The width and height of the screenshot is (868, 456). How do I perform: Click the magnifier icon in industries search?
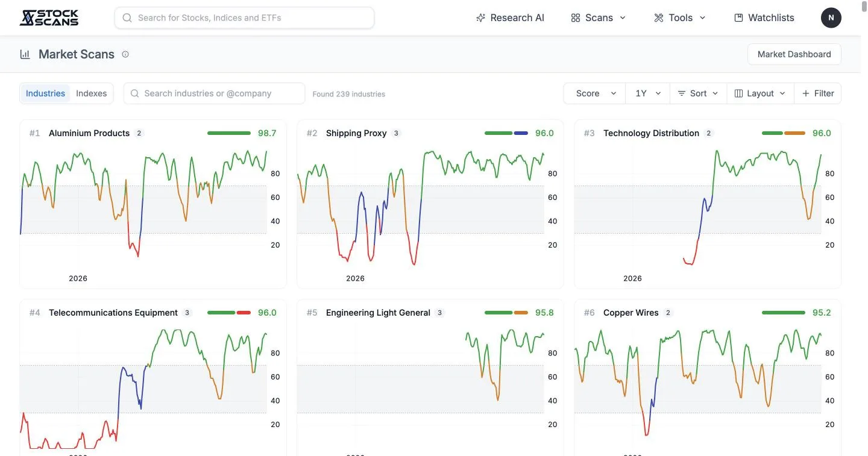coord(136,93)
